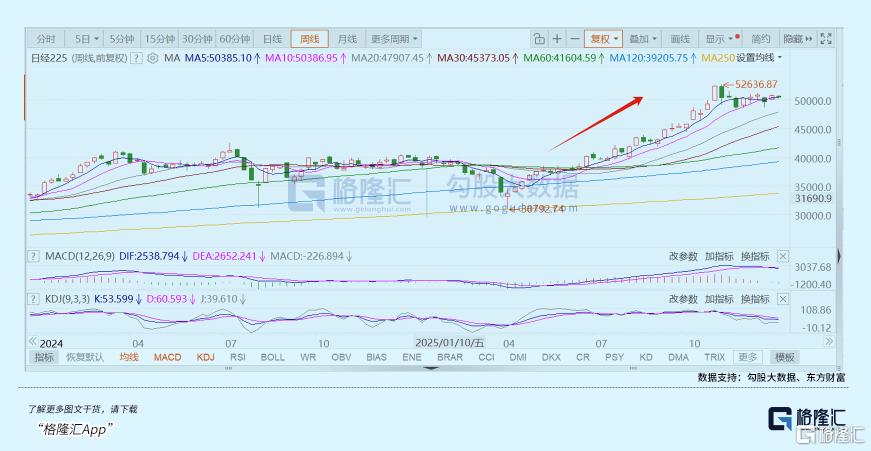Click help icon beside MACD(12,26,9)
The height and width of the screenshot is (451, 871).
coord(35,256)
